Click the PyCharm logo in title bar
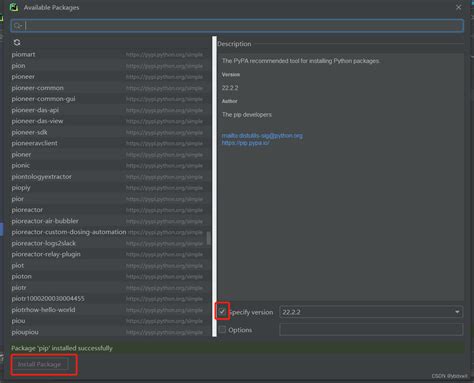474x383 pixels. click(14, 7)
